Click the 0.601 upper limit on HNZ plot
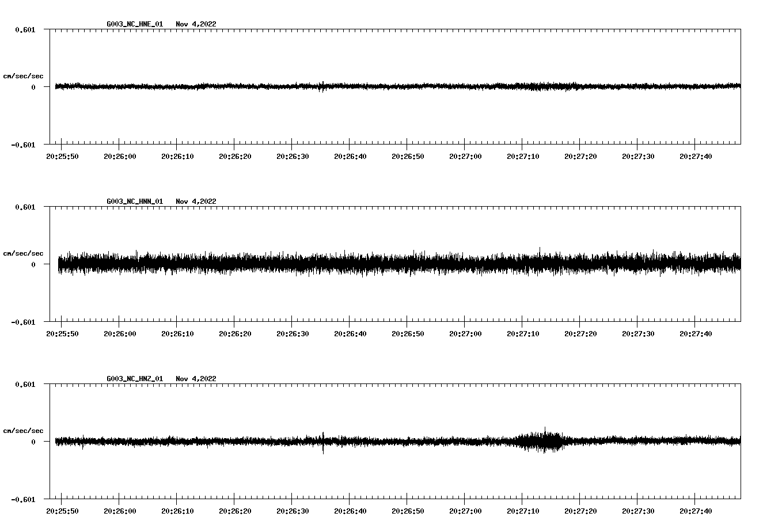 pyautogui.click(x=25, y=384)
